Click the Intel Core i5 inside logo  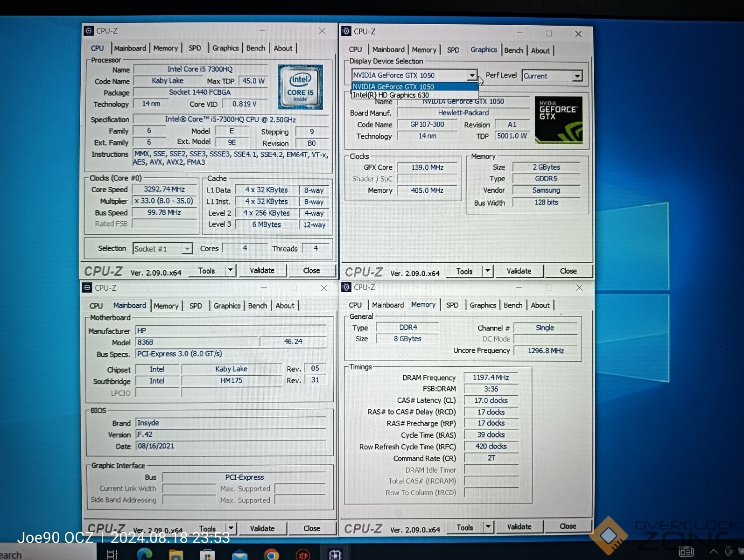(300, 87)
